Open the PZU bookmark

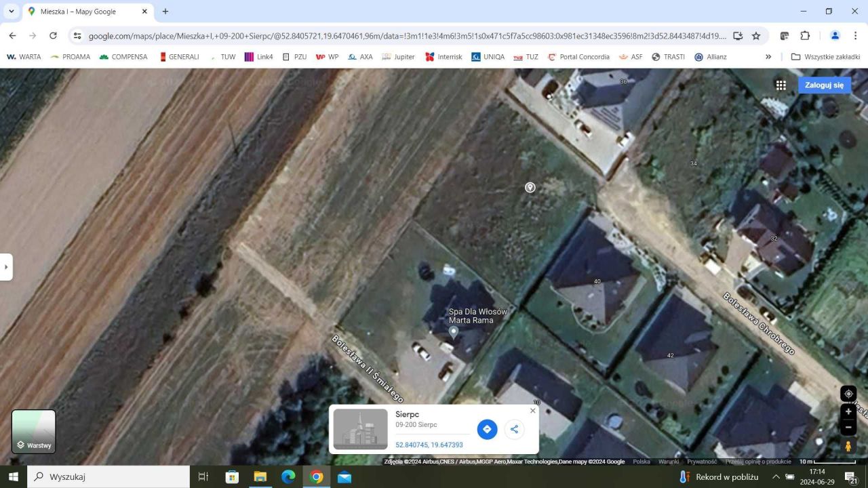tap(295, 57)
